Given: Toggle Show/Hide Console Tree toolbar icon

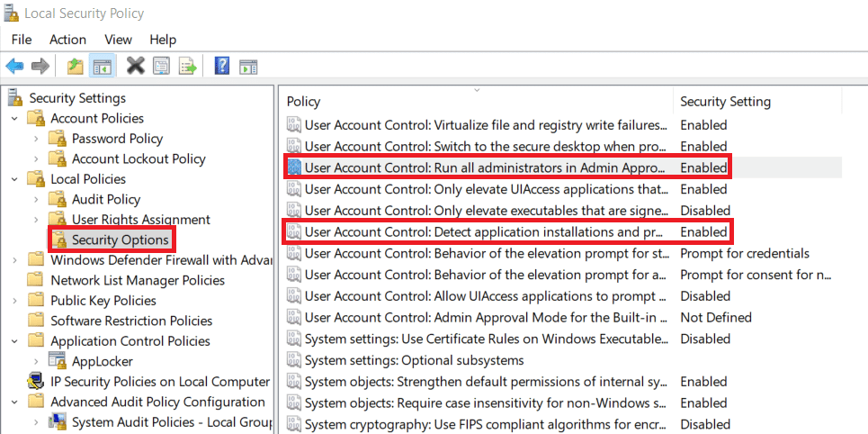Looking at the screenshot, I should coord(103,66).
